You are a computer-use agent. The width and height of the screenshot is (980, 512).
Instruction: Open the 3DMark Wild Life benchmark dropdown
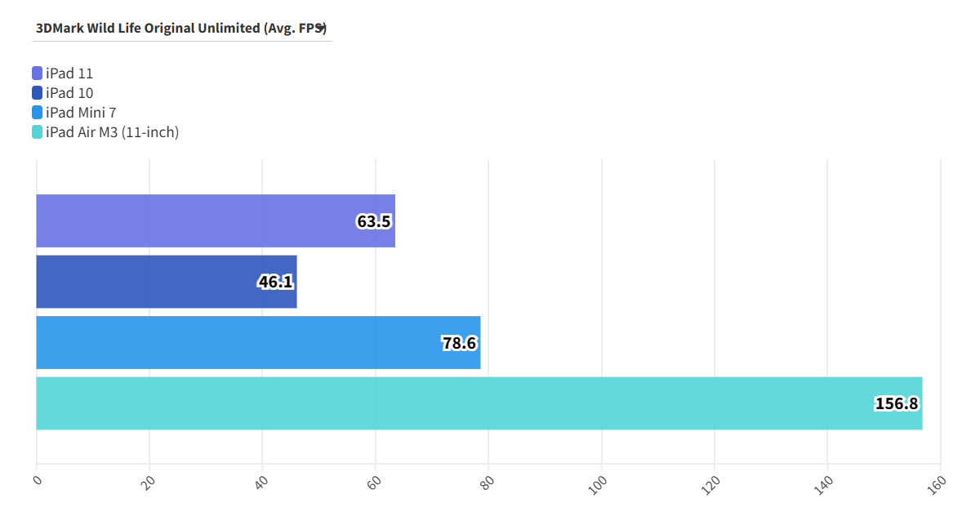click(x=181, y=28)
